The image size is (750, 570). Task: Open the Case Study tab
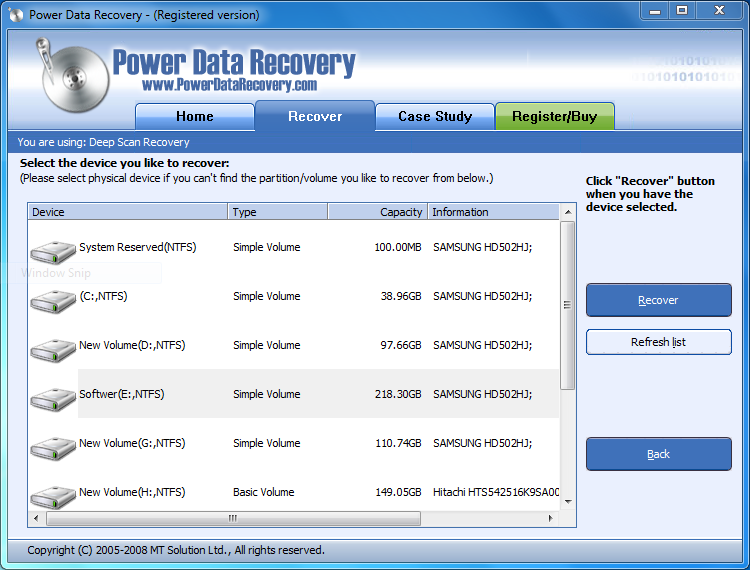click(435, 116)
